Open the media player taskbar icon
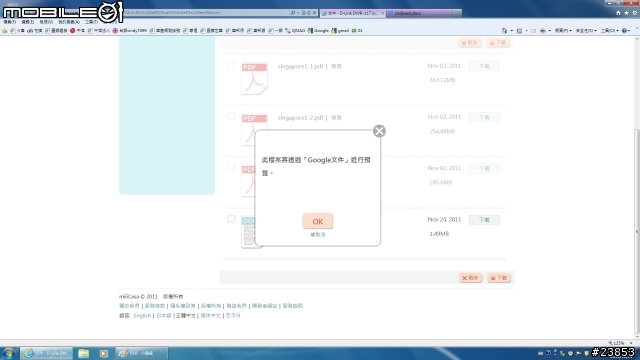Screen dimensions: 640x360 point(103,353)
